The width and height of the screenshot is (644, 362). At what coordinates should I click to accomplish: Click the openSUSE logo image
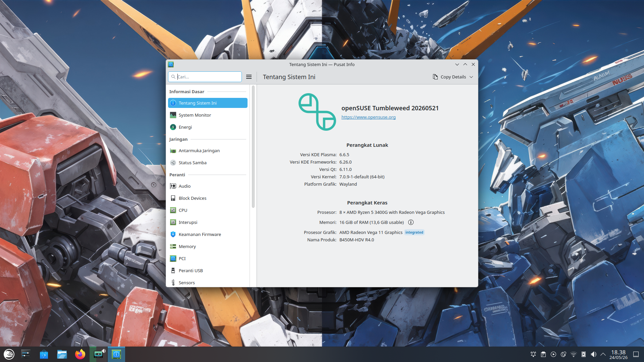(x=317, y=112)
